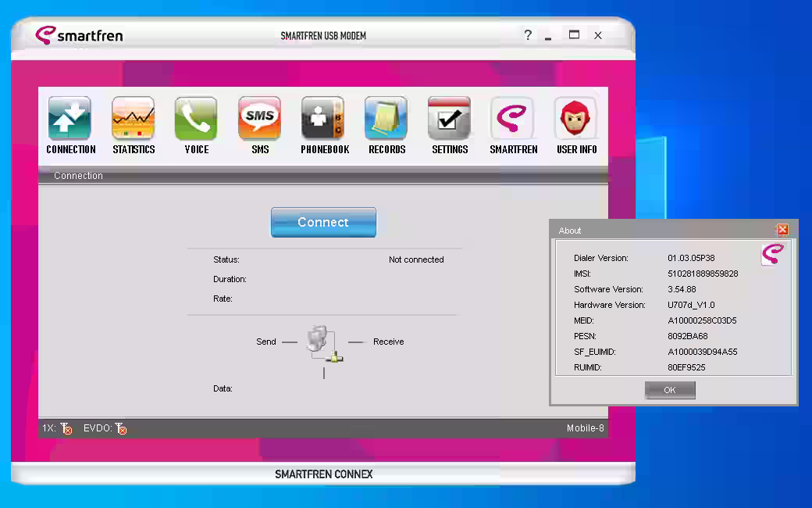
Task: Click the Smartfren portal icon
Action: [x=513, y=119]
